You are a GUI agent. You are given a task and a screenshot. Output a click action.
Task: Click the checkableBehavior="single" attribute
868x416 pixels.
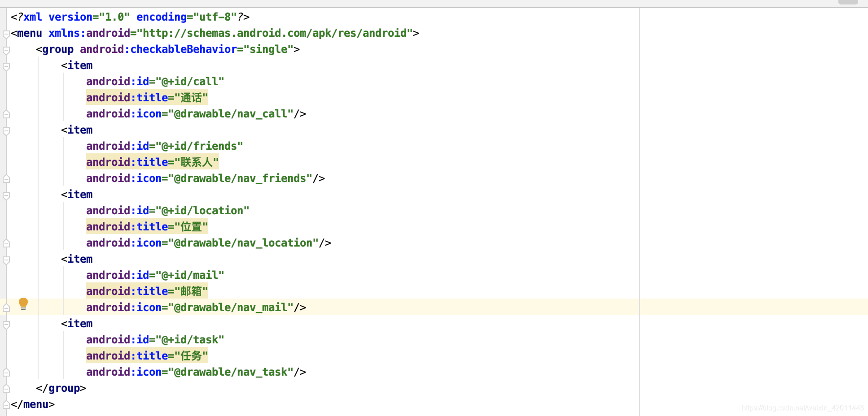click(187, 49)
